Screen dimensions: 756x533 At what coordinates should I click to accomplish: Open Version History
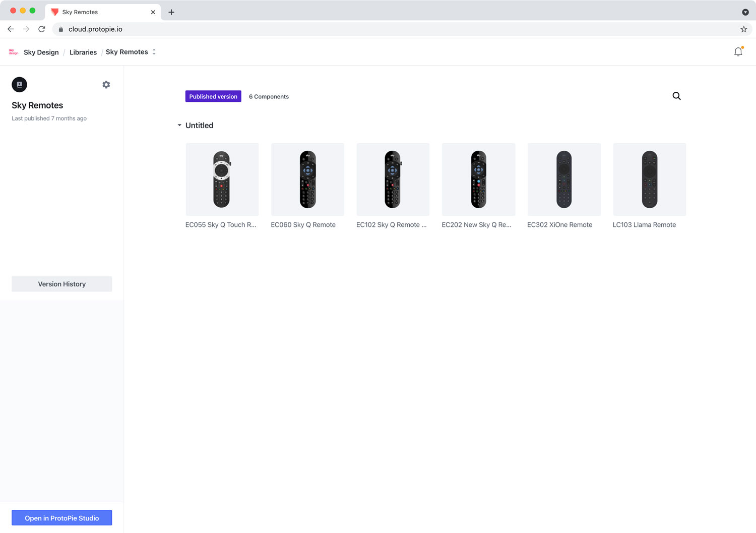tap(62, 284)
